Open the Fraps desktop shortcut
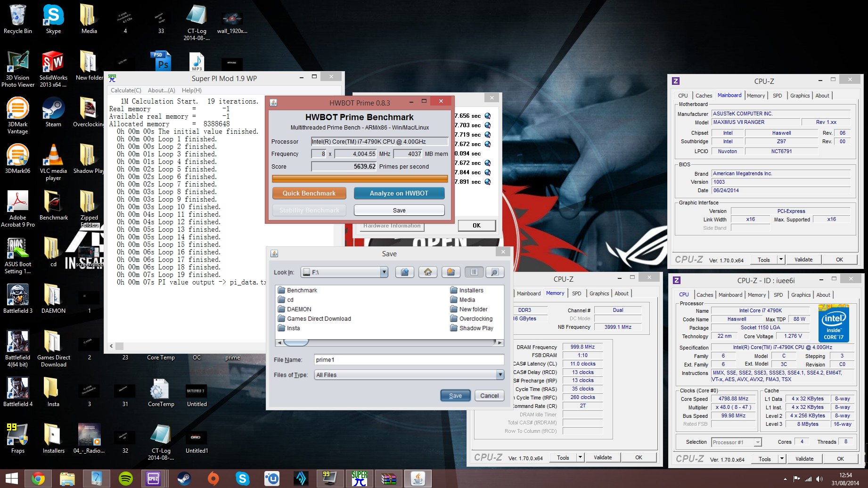868x488 pixels. (18, 439)
